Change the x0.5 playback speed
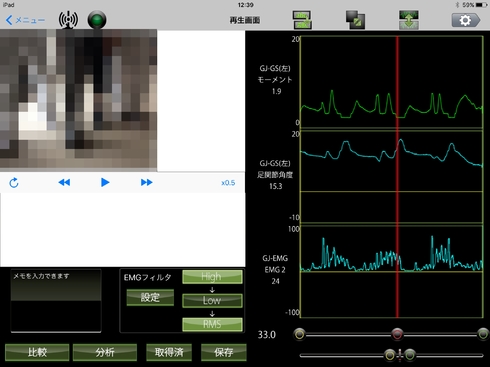This screenshot has width=490, height=367. [x=228, y=183]
